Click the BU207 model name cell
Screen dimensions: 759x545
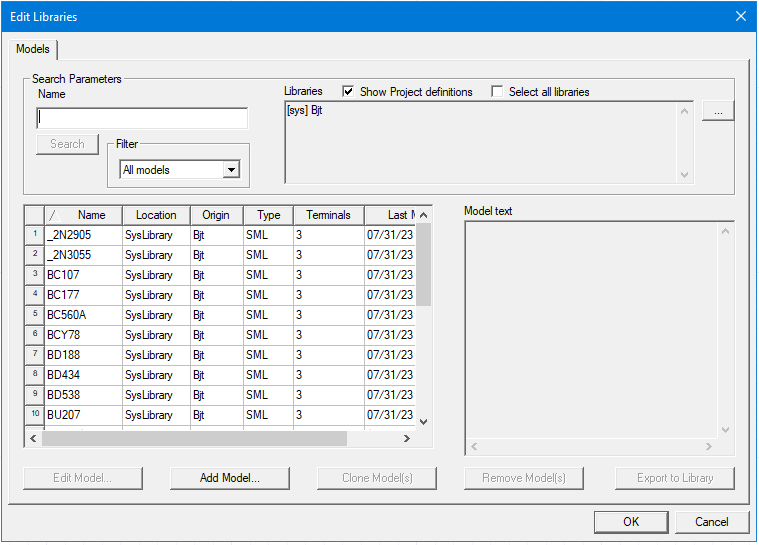tap(83, 415)
